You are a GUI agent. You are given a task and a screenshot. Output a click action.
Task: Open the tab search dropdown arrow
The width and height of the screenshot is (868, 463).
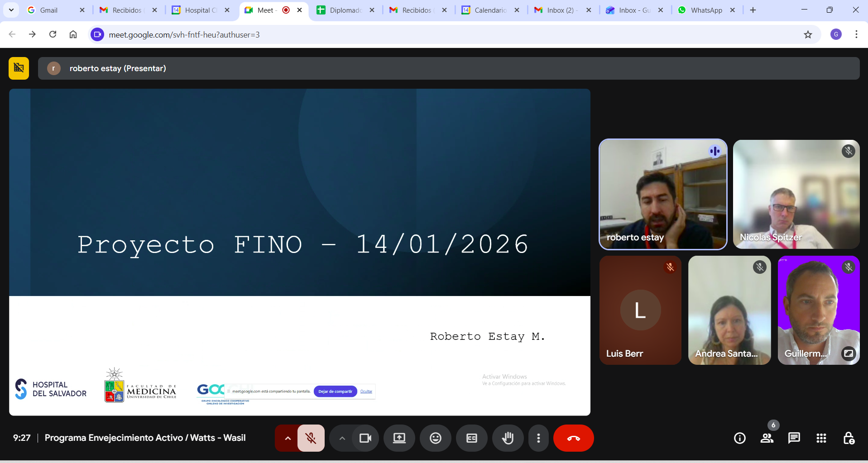pyautogui.click(x=11, y=10)
